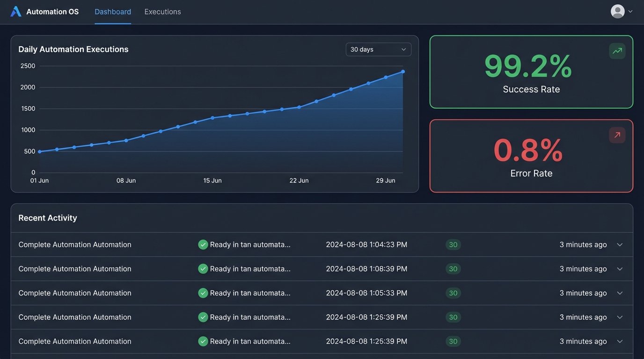Click green check icon for 1:04:23 PM entry
The image size is (644, 359).
[203, 244]
